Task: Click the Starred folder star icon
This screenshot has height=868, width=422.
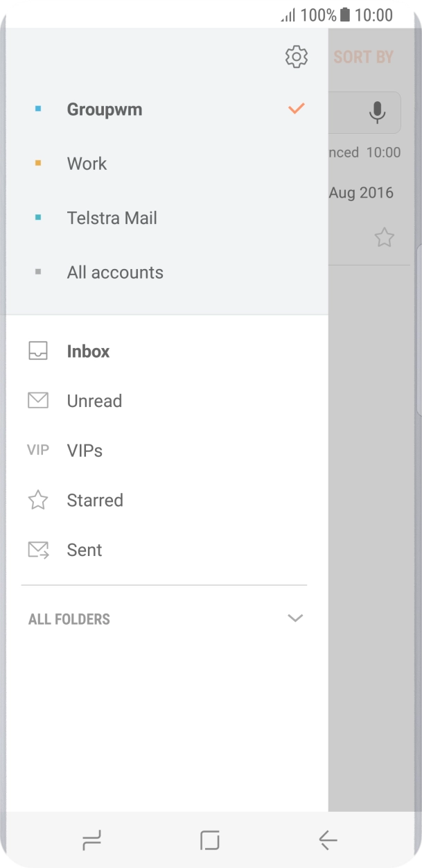Action: tap(38, 500)
